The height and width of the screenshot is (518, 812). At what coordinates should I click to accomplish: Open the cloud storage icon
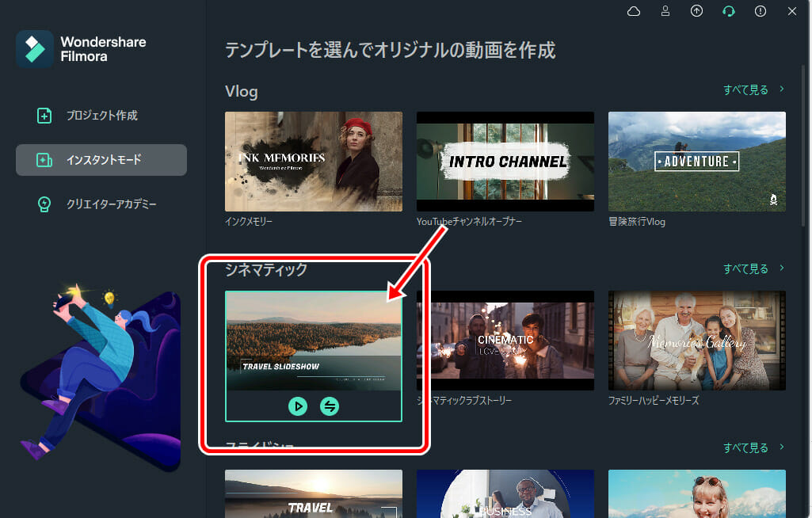pyautogui.click(x=633, y=11)
